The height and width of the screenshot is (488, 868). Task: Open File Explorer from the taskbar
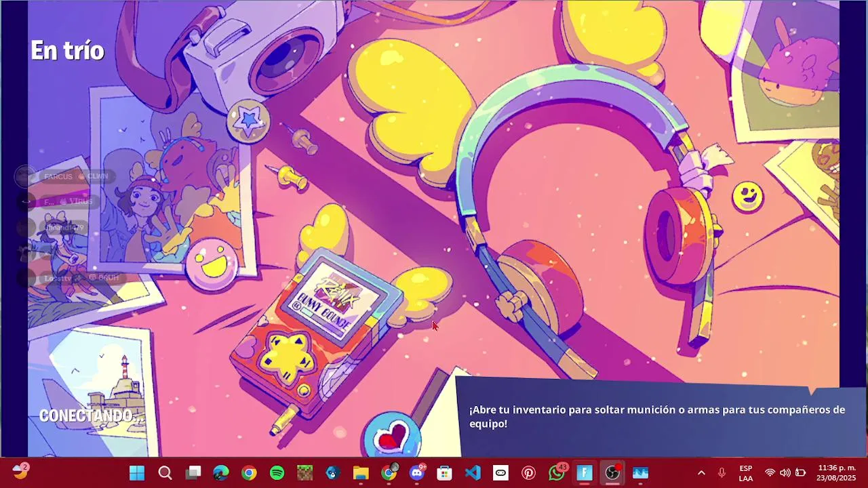point(360,472)
